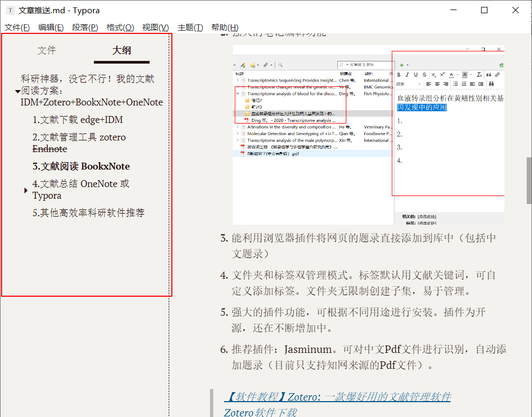Screen dimensions: 532x417
Task: Close the Typora window
Action: (516, 10)
